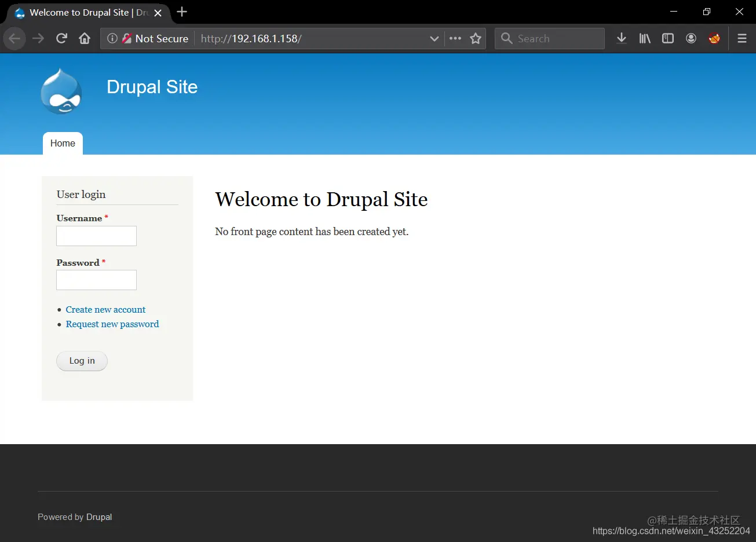Click the 'User login' block title
This screenshot has width=756, height=542.
tap(81, 195)
